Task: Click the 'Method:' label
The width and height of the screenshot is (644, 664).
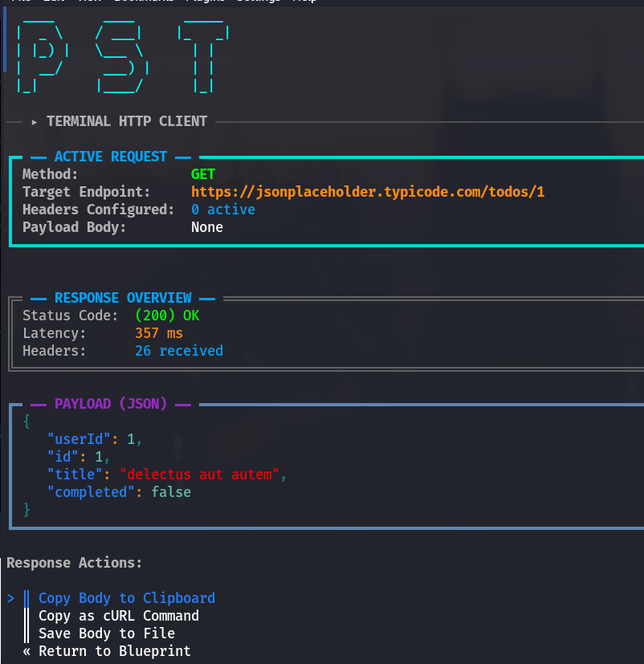Action: pos(51,174)
